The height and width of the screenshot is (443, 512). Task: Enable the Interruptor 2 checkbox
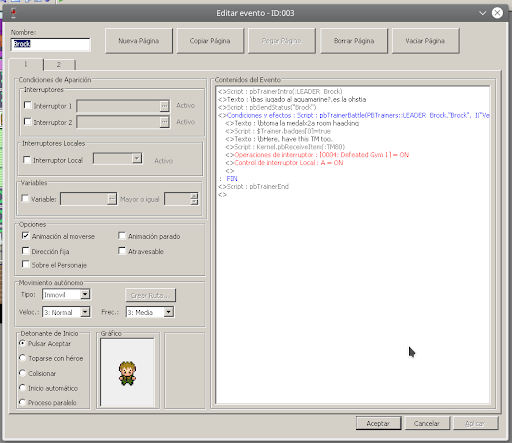tap(28, 122)
